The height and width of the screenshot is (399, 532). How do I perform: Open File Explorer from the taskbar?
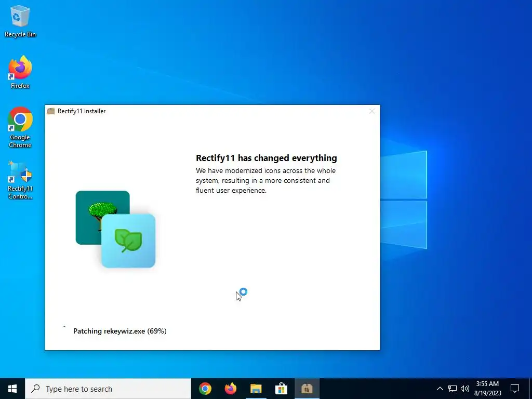pyautogui.click(x=256, y=389)
